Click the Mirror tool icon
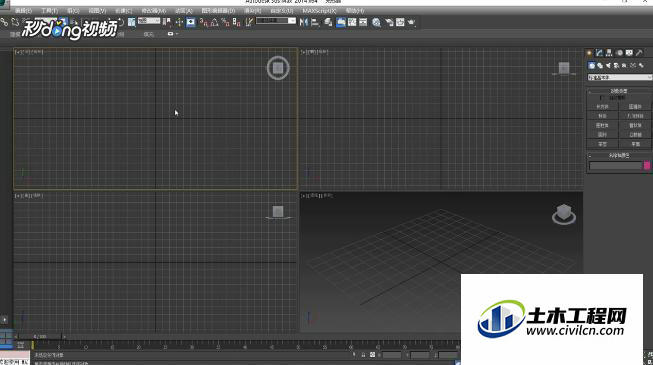The height and width of the screenshot is (365, 653). (304, 22)
